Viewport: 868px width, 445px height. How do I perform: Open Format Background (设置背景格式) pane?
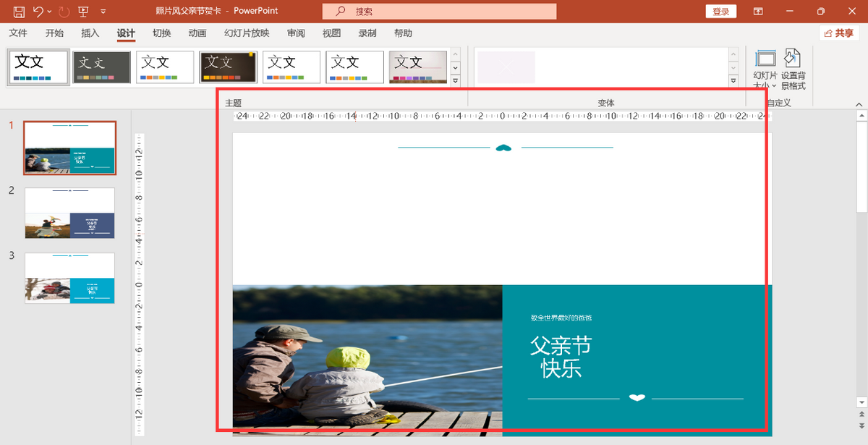pos(793,69)
